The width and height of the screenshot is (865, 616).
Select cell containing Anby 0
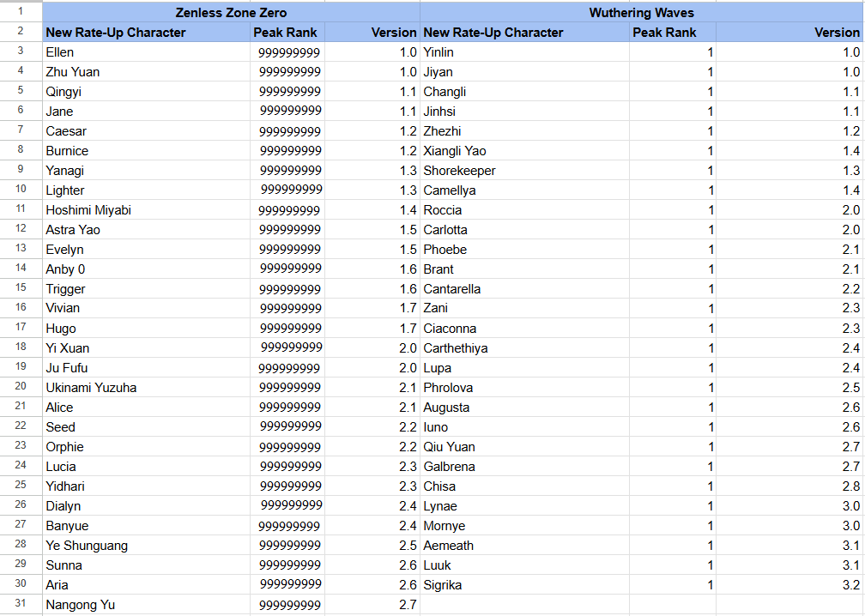coord(146,269)
